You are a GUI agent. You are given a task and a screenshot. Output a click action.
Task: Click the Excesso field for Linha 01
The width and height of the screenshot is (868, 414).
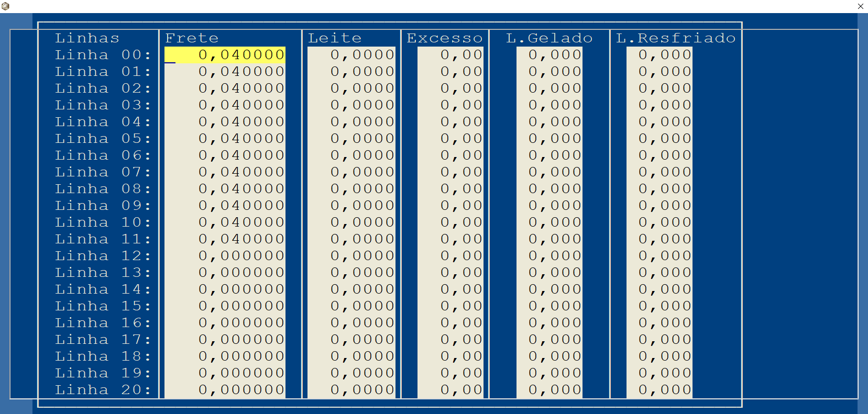coord(451,72)
